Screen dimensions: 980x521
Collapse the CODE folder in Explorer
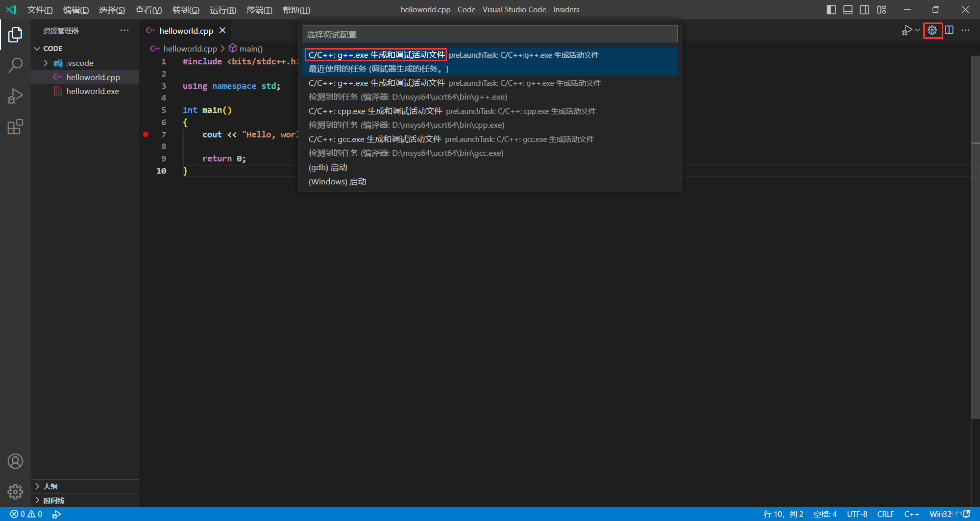[37, 48]
